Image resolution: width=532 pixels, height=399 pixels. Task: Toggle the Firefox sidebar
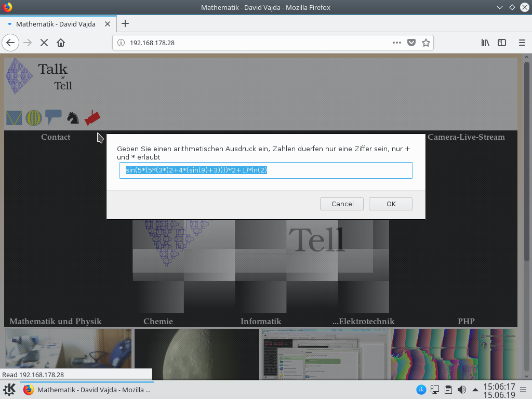click(x=502, y=43)
